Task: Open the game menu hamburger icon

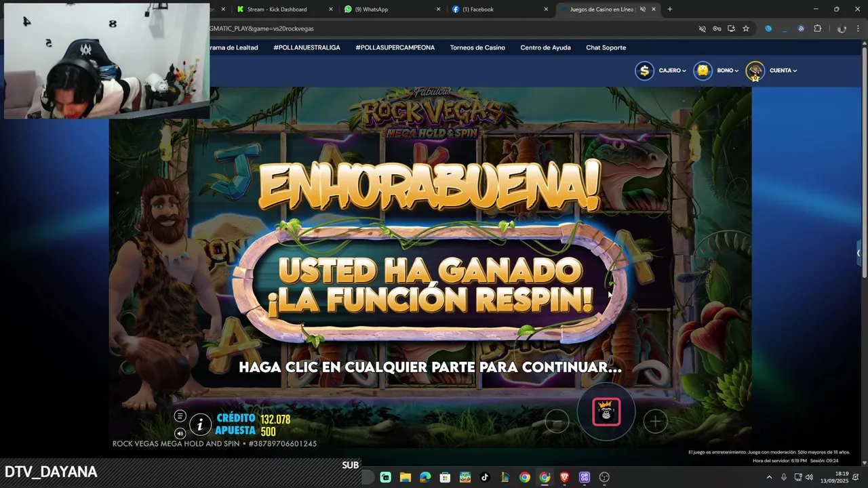Action: click(x=180, y=416)
